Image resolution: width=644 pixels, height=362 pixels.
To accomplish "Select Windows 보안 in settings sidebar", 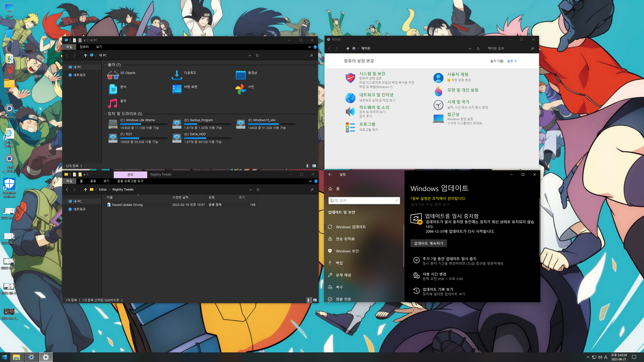I will [x=347, y=251].
